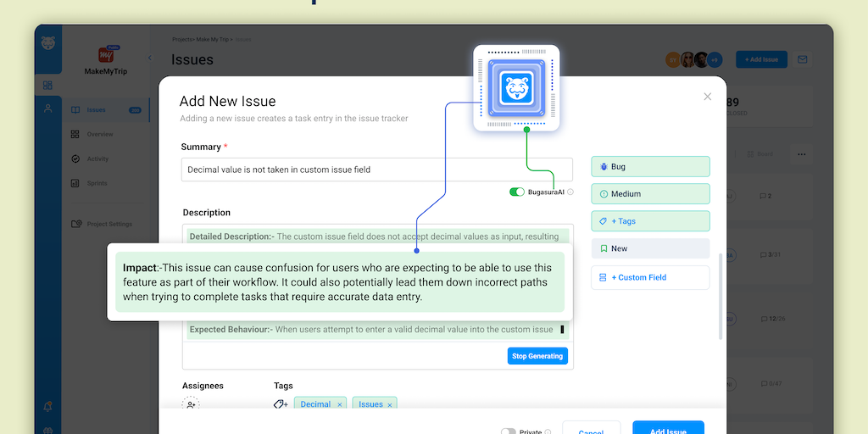Click the add tag icon under Tags
The image size is (868, 434).
coord(281,404)
